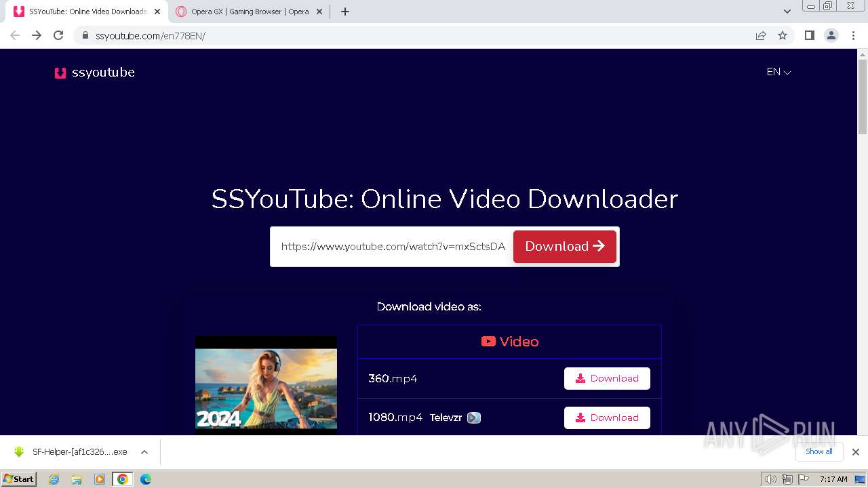868x488 pixels.
Task: Open File Explorer from taskbar
Action: (77, 479)
